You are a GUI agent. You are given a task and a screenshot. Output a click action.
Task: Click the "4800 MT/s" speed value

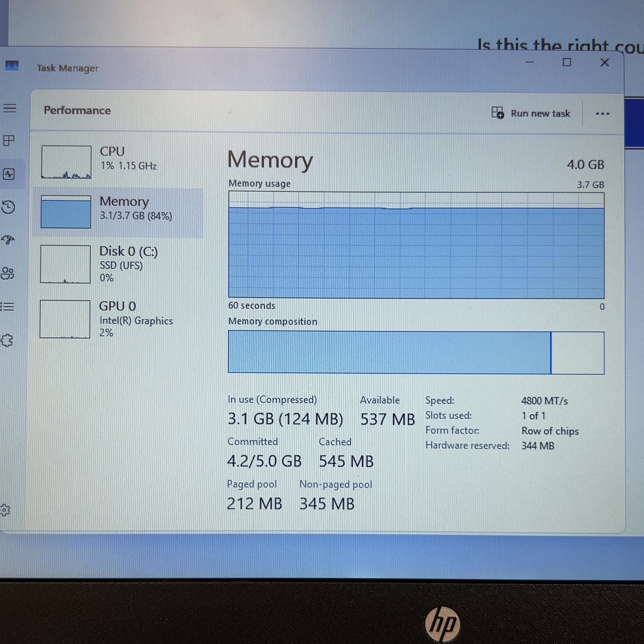(x=545, y=401)
